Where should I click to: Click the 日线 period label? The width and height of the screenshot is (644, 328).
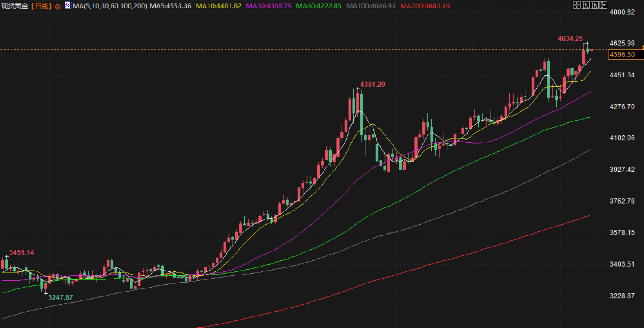(x=41, y=6)
